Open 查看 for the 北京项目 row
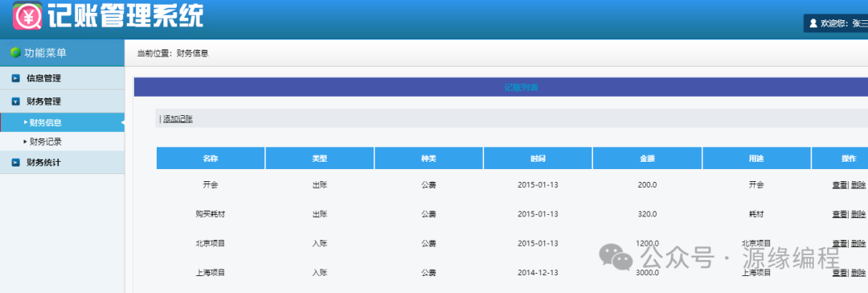Screen dimensions: 868x293 [839, 243]
